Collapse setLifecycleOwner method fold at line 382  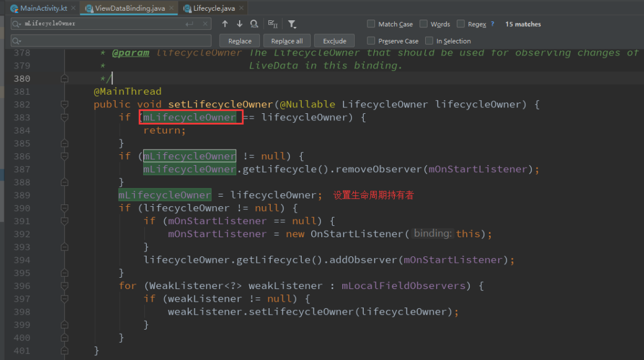(x=64, y=105)
